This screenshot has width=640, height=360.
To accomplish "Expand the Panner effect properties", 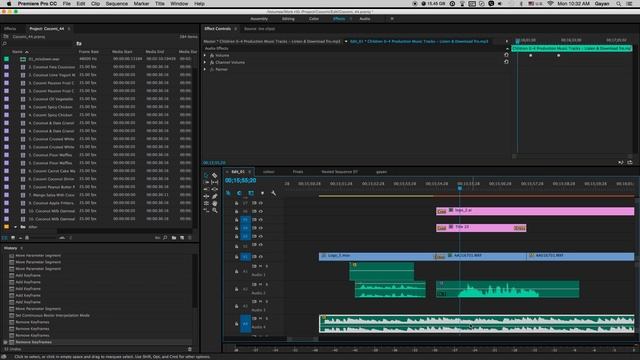I will click(x=205, y=69).
